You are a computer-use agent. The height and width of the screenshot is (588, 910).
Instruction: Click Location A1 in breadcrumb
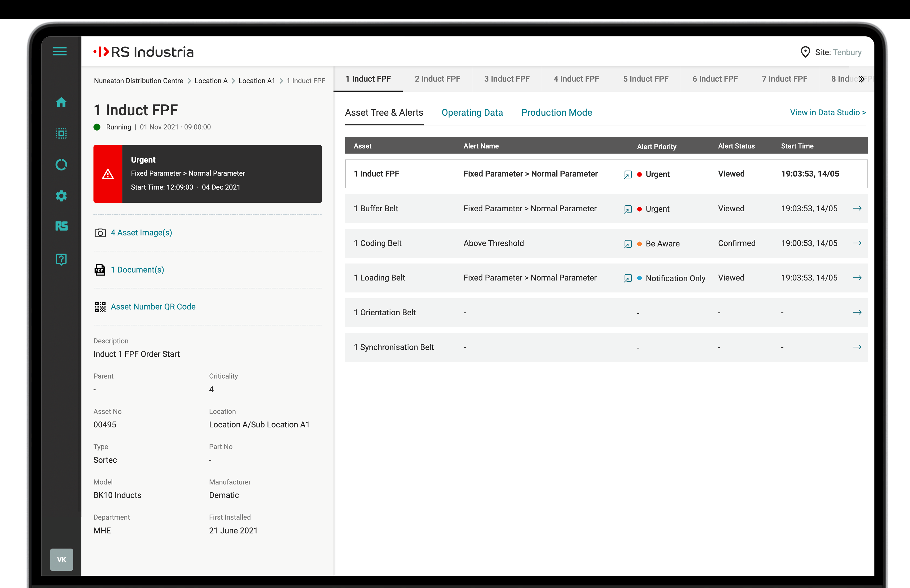pos(257,81)
